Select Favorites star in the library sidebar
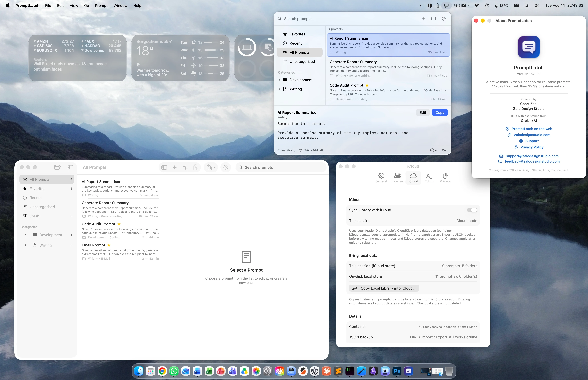Screen dimensions: 588x380 47,189
